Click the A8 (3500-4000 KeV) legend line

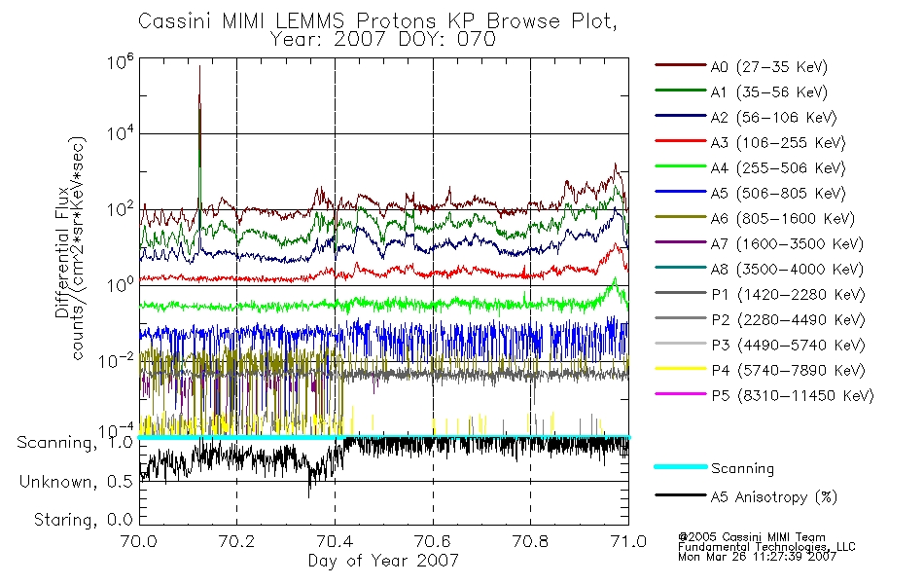tap(681, 268)
